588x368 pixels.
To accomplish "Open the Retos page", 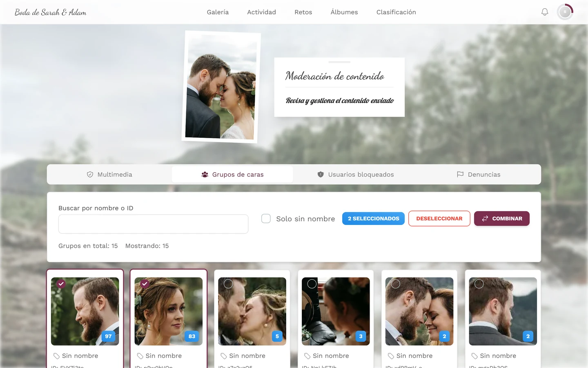I will (303, 12).
